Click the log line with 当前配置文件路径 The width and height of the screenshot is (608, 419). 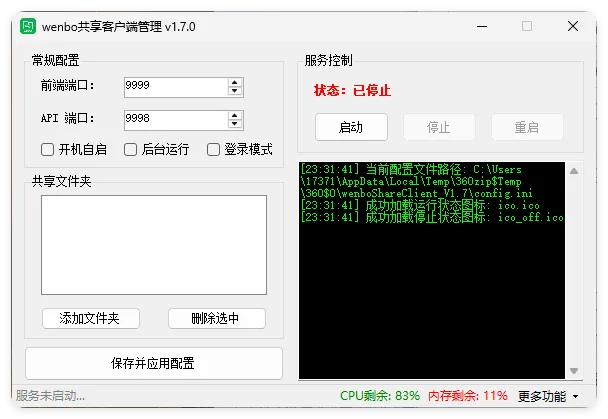coord(416,181)
